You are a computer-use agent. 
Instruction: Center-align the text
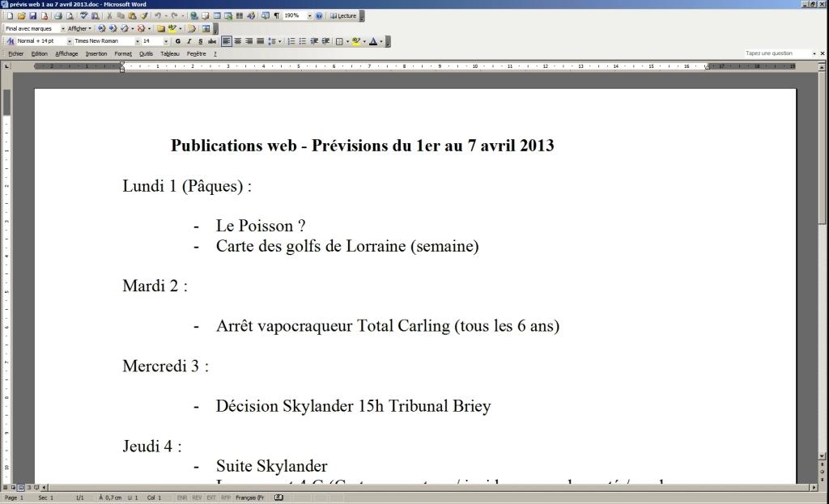[237, 41]
